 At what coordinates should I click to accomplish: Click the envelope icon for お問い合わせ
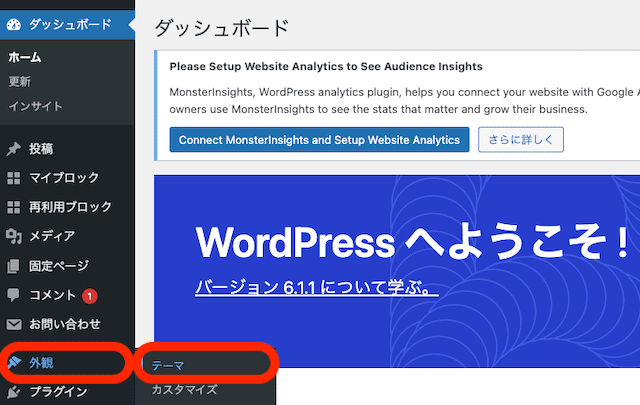(14, 325)
